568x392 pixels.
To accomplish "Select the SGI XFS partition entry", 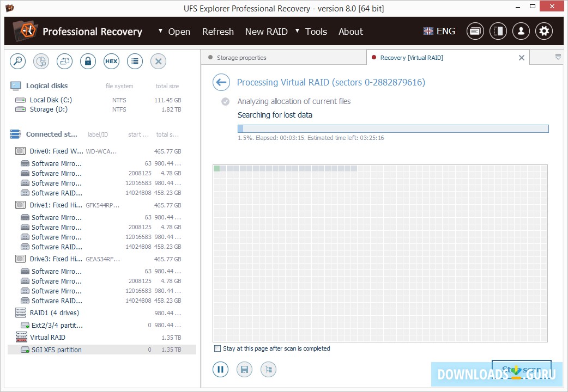I will tap(56, 350).
